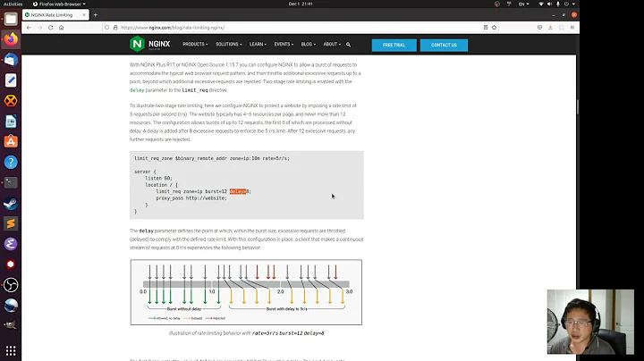
Task: Expand the ABOUT menu
Action: (x=332, y=45)
